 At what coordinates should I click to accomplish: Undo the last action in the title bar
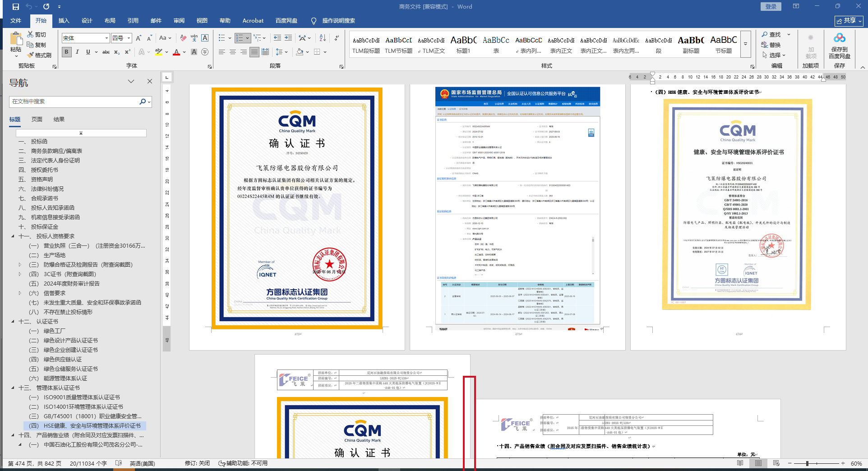[29, 7]
